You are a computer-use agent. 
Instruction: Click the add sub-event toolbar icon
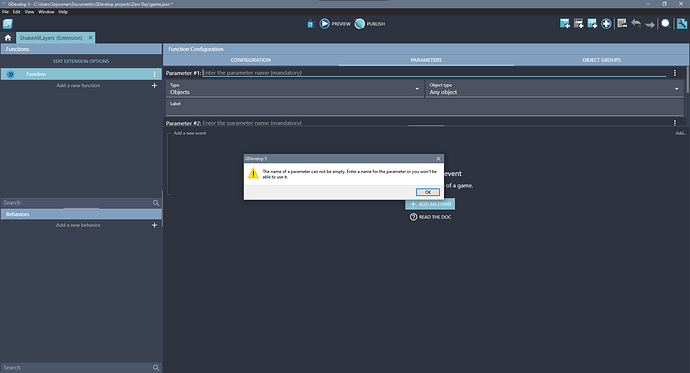tap(579, 24)
